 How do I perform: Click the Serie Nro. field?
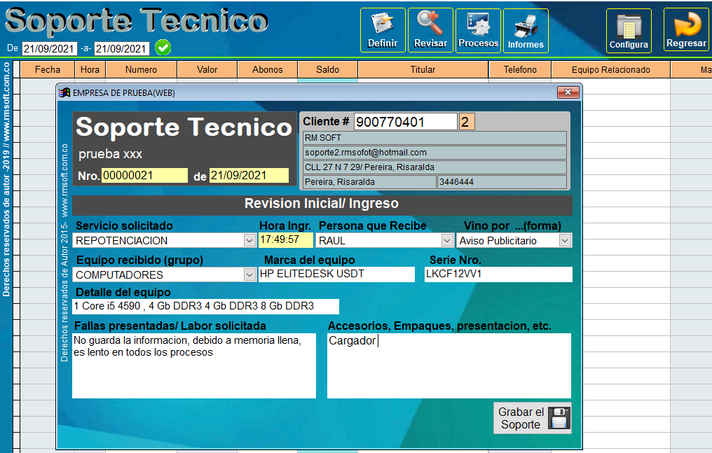coord(497,275)
